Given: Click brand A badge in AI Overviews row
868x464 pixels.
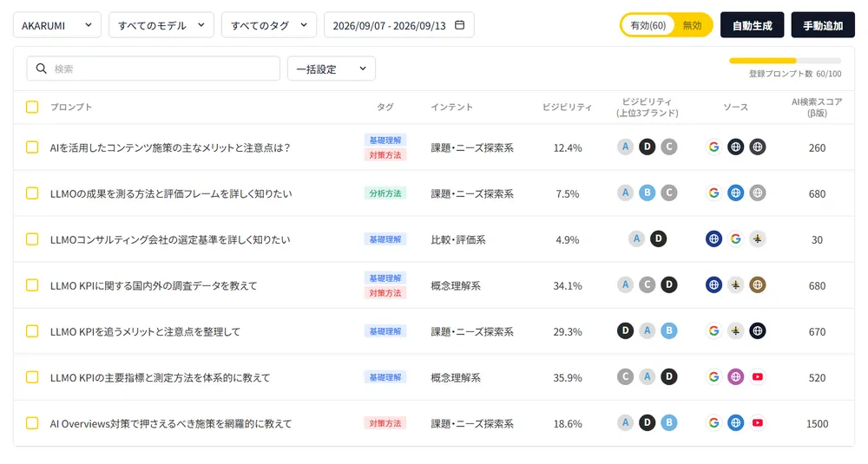Looking at the screenshot, I should 625,422.
